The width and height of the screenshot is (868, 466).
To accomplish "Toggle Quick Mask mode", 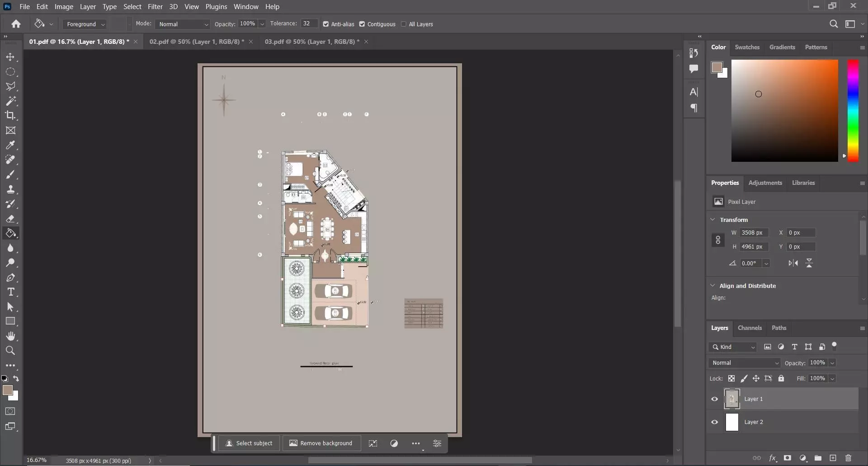I will click(x=10, y=411).
